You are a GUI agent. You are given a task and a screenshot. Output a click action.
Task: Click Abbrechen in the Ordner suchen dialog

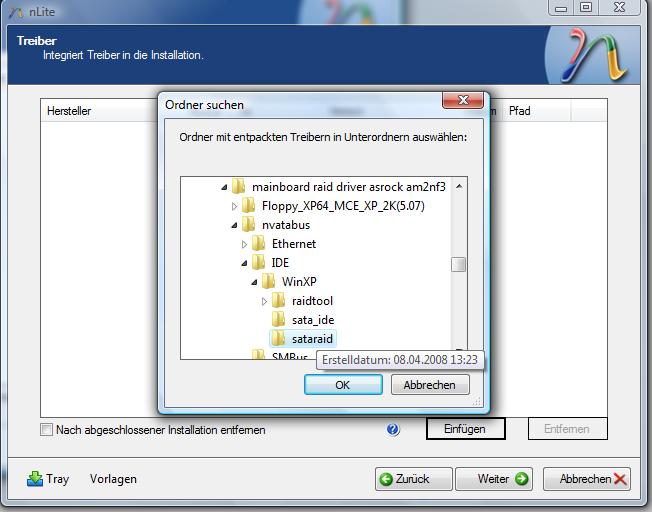tap(430, 385)
